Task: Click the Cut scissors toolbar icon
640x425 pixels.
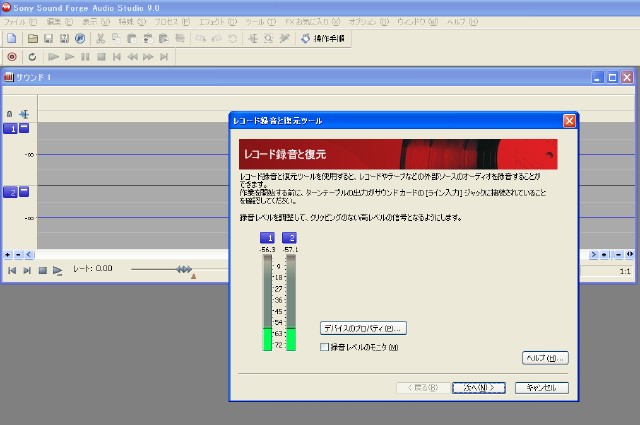Action: tap(100, 38)
